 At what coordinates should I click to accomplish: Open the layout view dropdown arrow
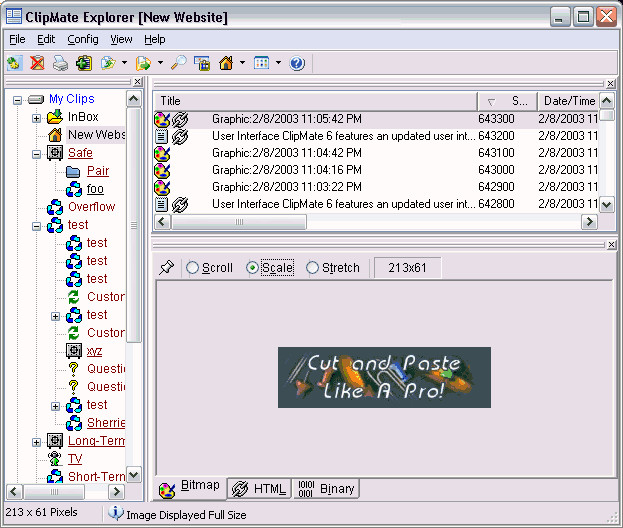click(x=278, y=63)
